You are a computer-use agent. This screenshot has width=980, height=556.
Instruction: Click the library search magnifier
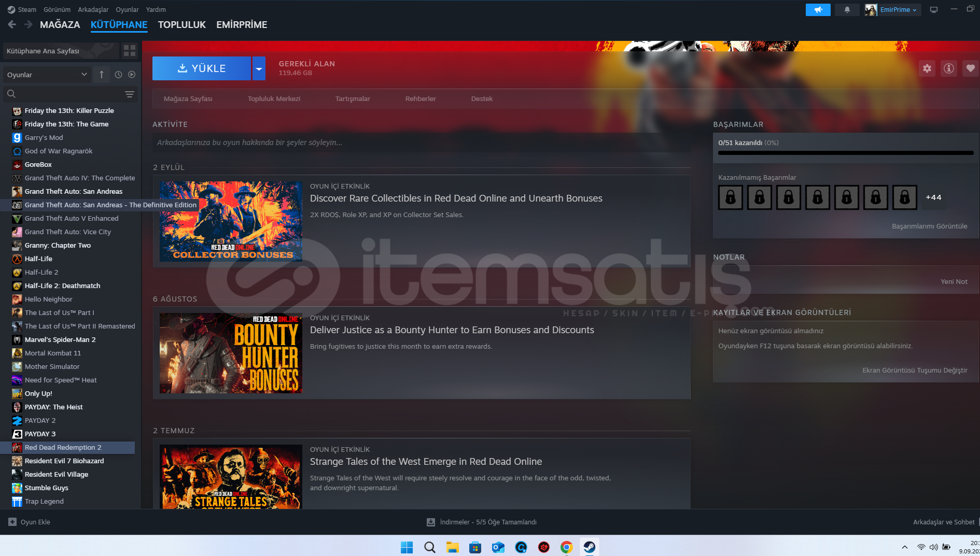click(11, 94)
